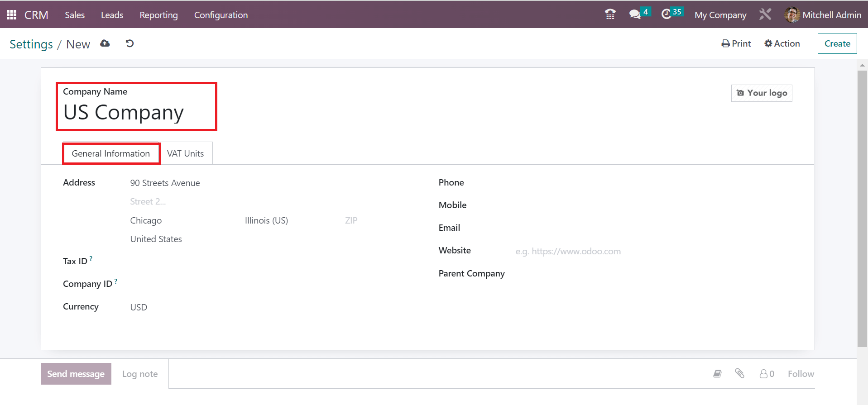868x405 pixels.
Task: Open the Sales menu
Action: (75, 15)
